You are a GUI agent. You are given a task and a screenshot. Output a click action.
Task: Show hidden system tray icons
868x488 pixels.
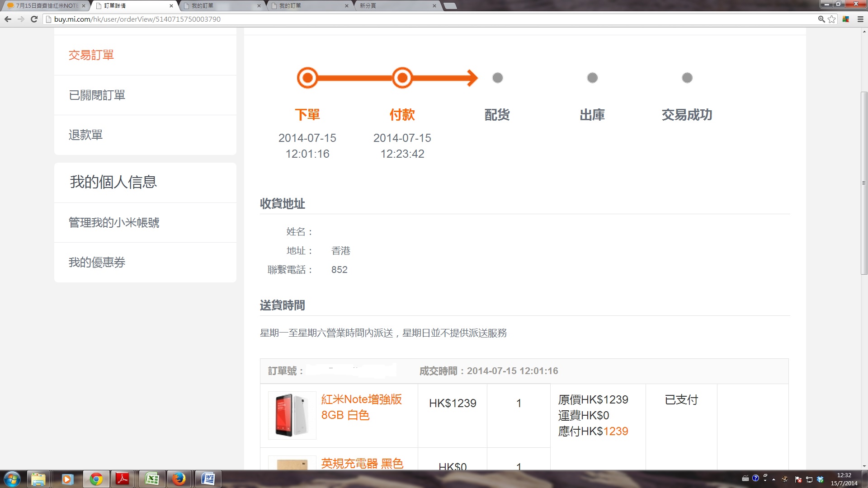click(774, 479)
